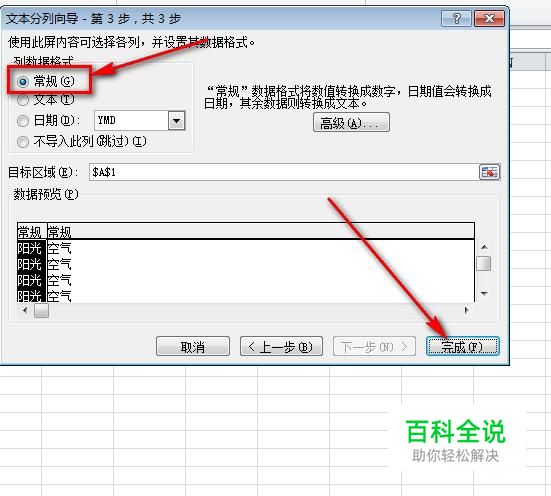Screen dimensions: 551x496
Task: Click the range selector icon beside 目标区域
Action: 490,172
